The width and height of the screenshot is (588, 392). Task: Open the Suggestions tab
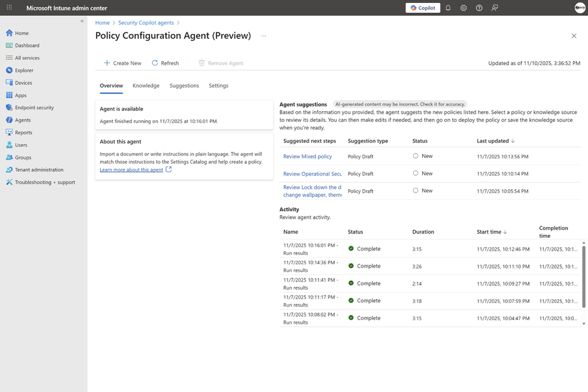coord(184,85)
